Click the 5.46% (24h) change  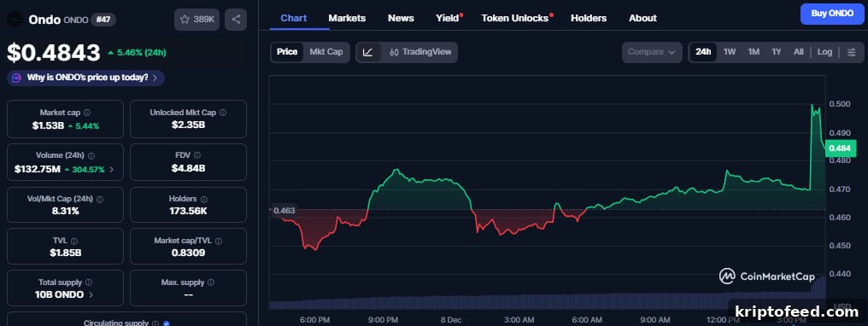(x=137, y=53)
